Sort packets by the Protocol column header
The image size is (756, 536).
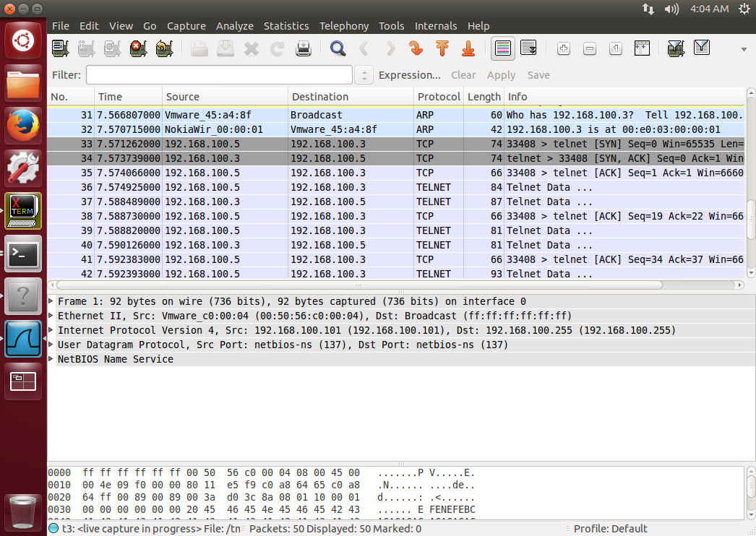tap(439, 97)
